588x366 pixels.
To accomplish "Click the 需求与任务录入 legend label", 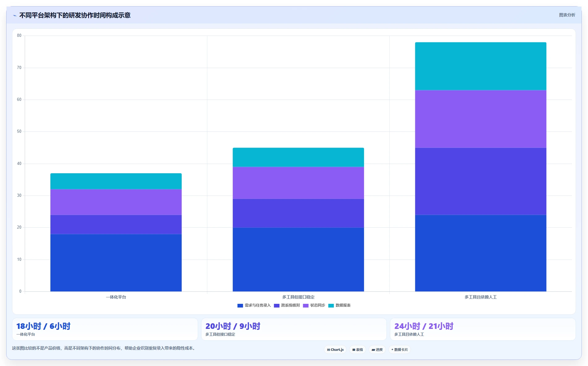I will [x=258, y=305].
